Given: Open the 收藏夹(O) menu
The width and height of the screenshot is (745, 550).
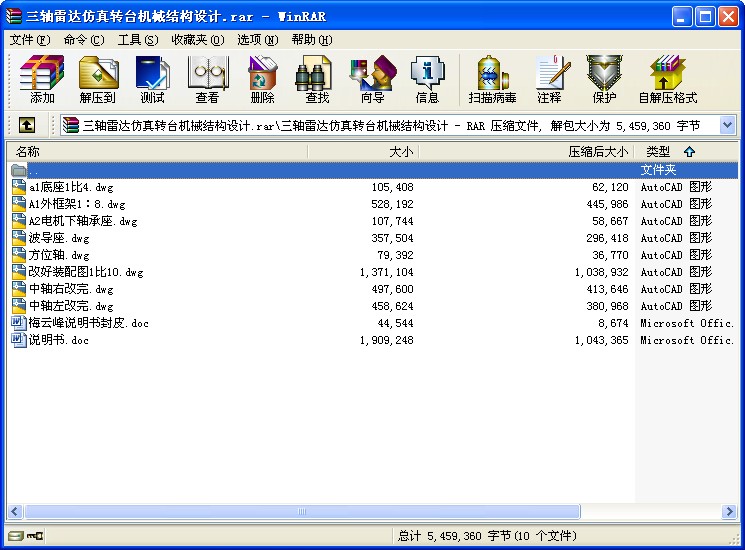Looking at the screenshot, I should point(198,39).
